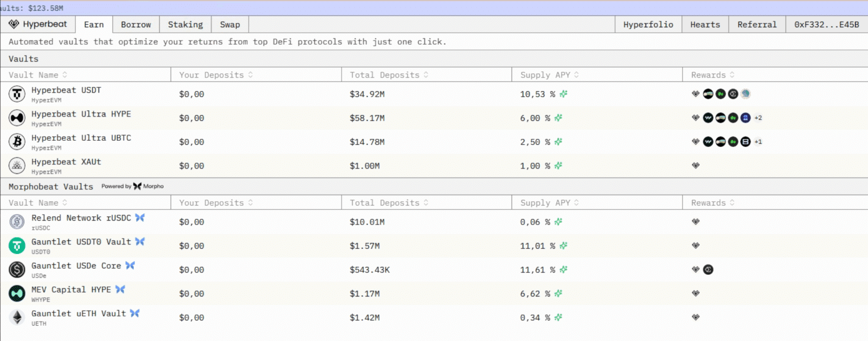Click the wallet address 0xF332...E45B button
This screenshot has height=341, width=868.
826,24
